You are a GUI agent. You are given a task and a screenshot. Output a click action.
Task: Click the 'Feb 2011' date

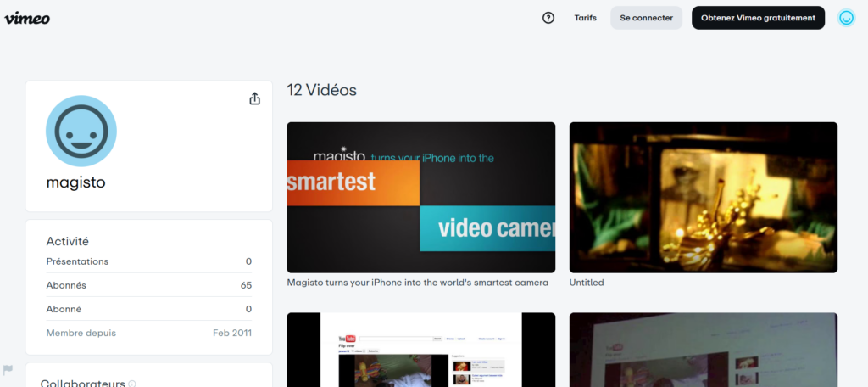pos(232,333)
